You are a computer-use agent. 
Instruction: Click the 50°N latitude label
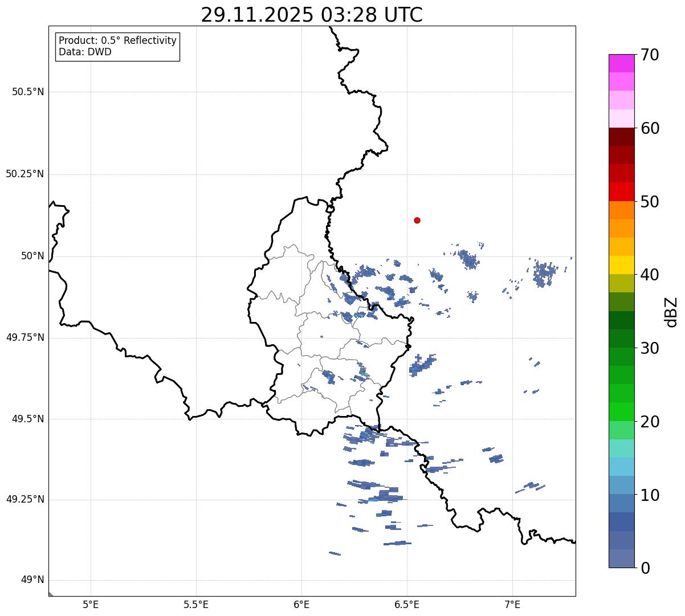coord(32,256)
